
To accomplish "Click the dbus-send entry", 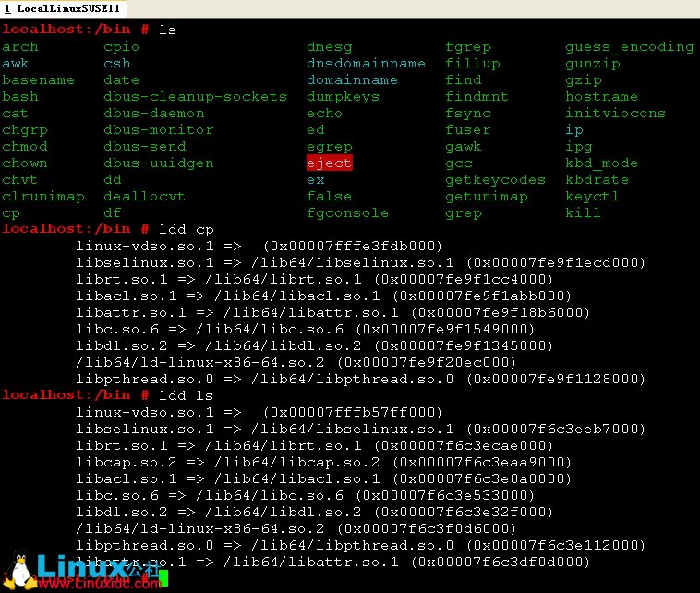I will [x=145, y=147].
